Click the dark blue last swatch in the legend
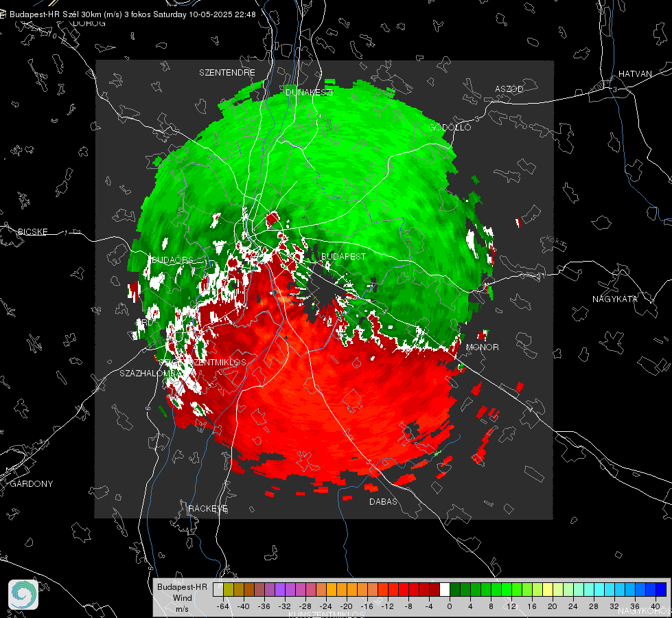This screenshot has height=618, width=672. click(661, 589)
